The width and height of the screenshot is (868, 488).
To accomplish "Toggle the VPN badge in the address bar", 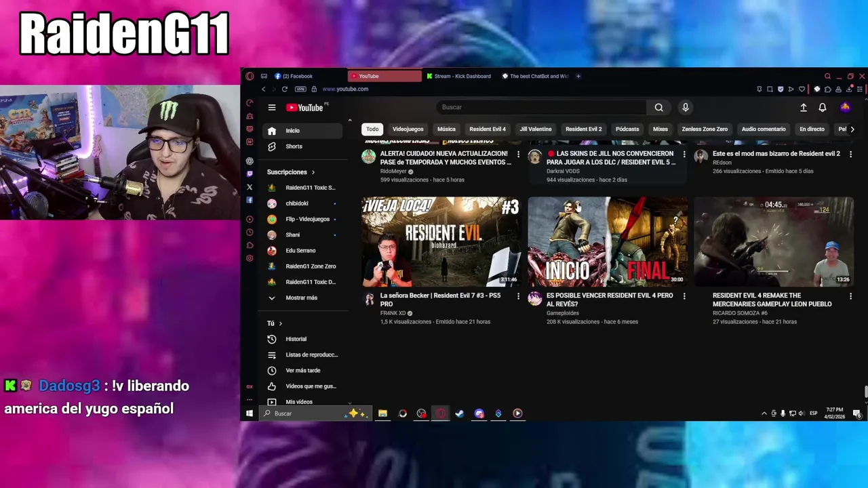I will (x=300, y=89).
